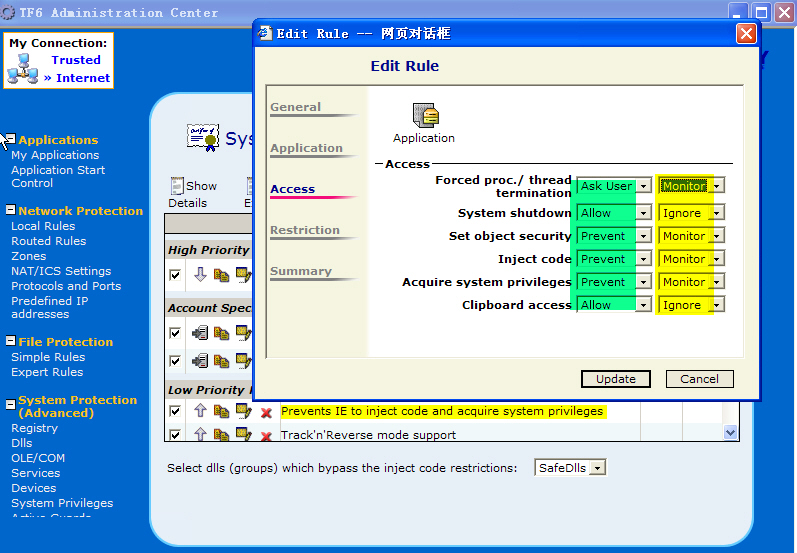Screen dimensions: 797x553
Task: Switch to the Application tab
Action: 306,148
